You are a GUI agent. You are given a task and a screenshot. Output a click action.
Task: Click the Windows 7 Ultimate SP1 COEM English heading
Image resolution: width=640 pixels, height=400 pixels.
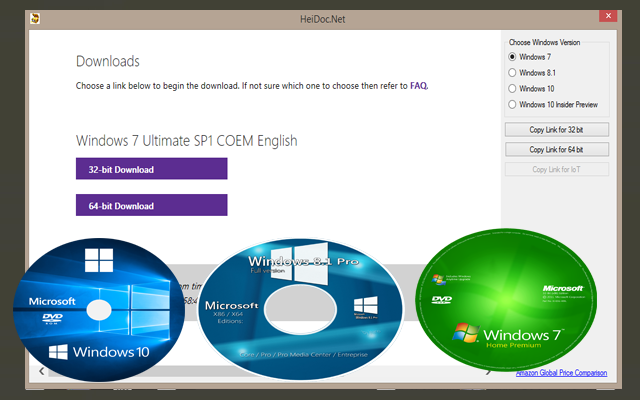(187, 140)
